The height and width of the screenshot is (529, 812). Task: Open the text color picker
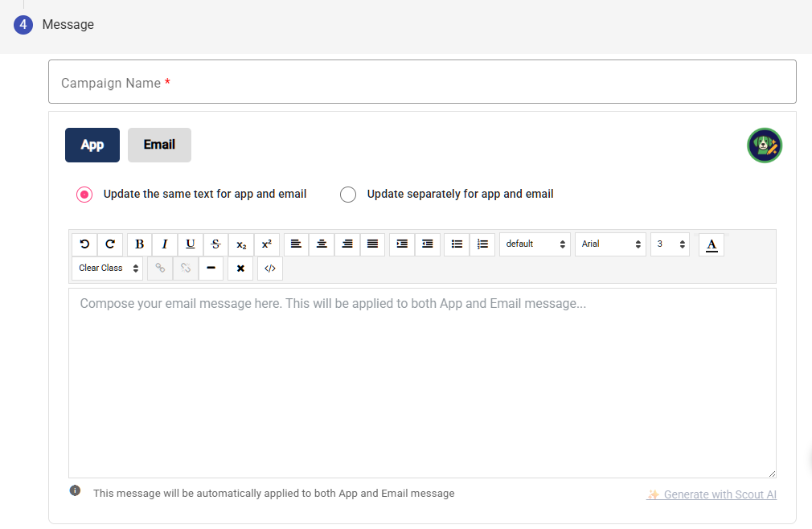(x=712, y=244)
